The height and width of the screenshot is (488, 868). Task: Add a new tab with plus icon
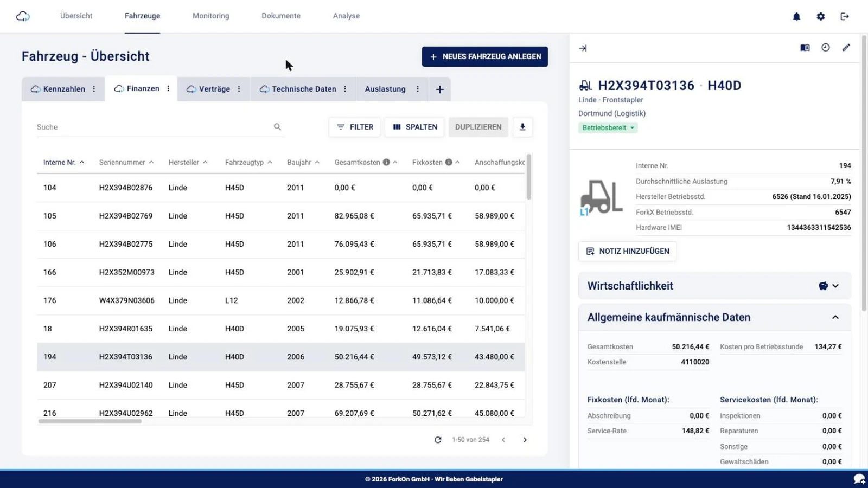click(x=440, y=89)
